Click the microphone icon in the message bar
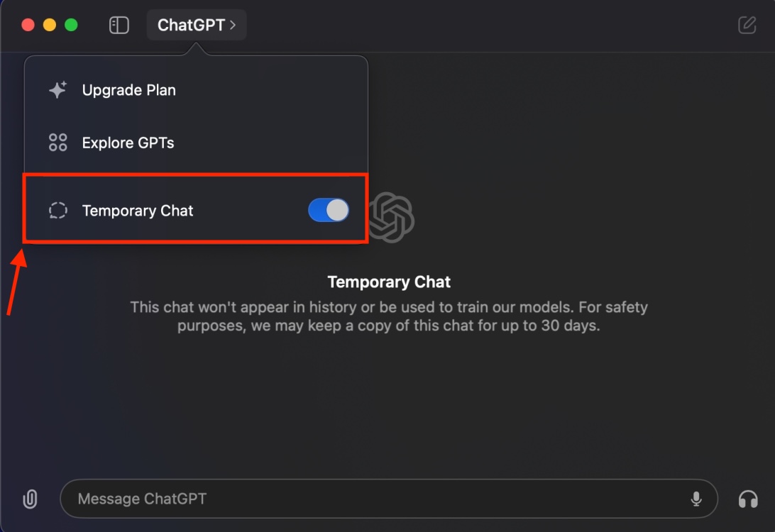This screenshot has height=532, width=775. tap(696, 499)
